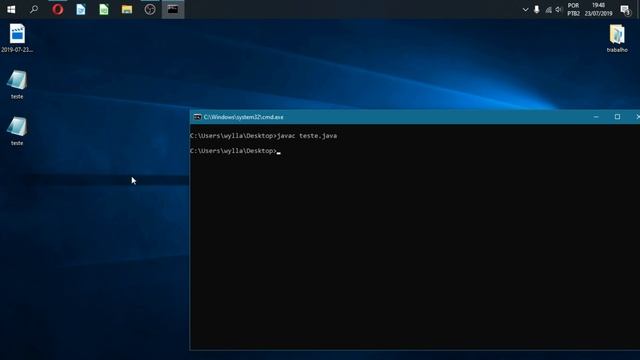640x360 pixels.
Task: Click the empty Desktop prompt with the cursor
Action: click(236, 151)
